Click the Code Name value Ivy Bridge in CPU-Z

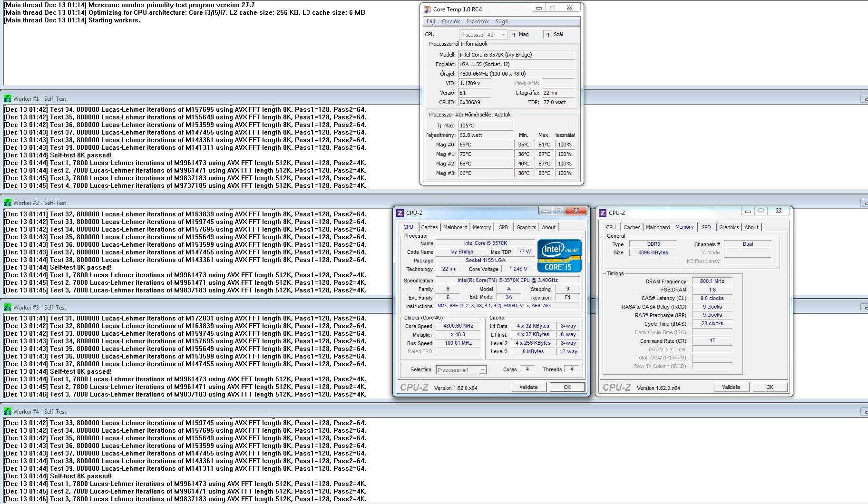(462, 252)
